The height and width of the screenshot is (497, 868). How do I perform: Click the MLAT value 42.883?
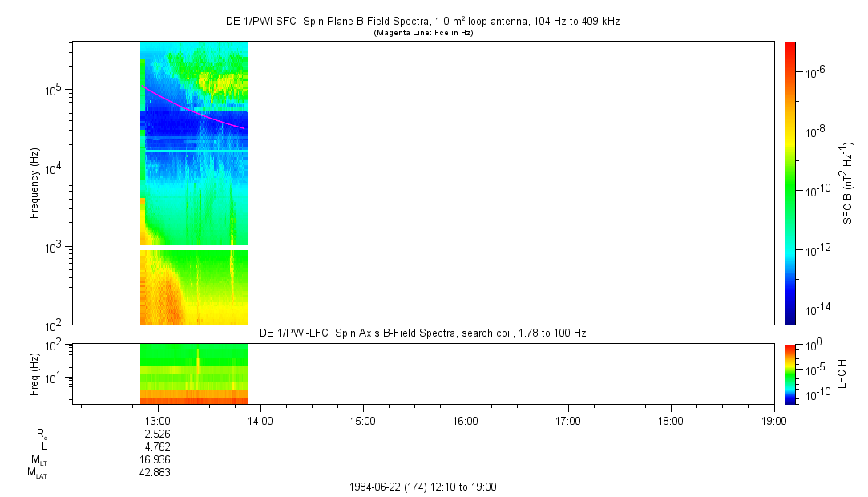tap(155, 472)
